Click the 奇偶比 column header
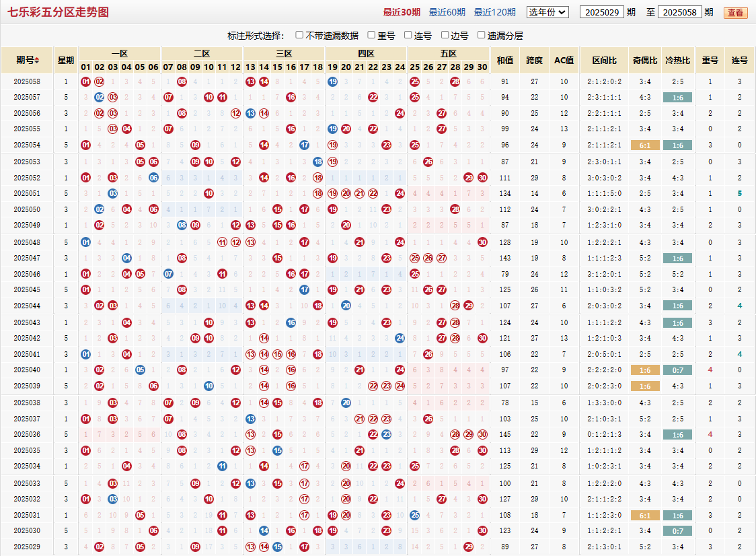This screenshot has height=556, width=756. (645, 61)
